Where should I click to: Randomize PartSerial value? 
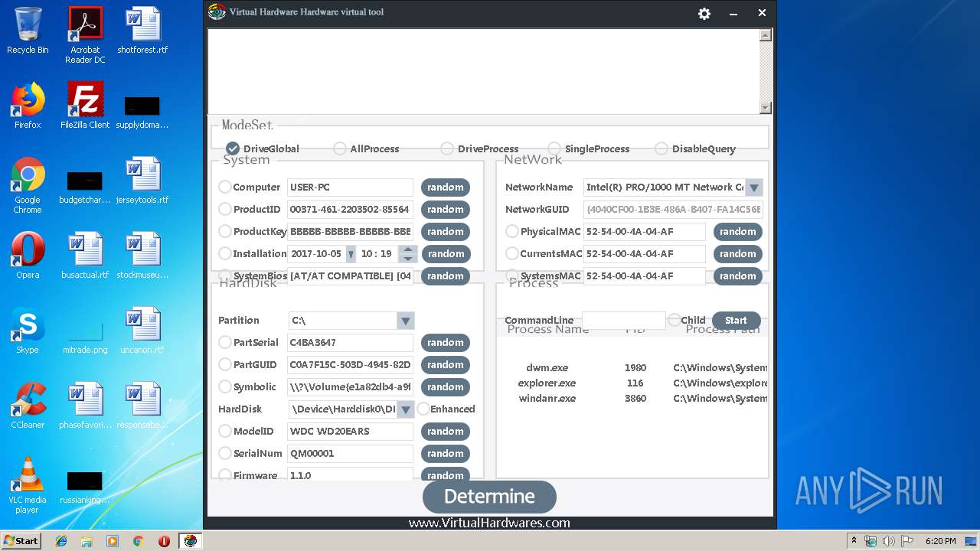[446, 342]
